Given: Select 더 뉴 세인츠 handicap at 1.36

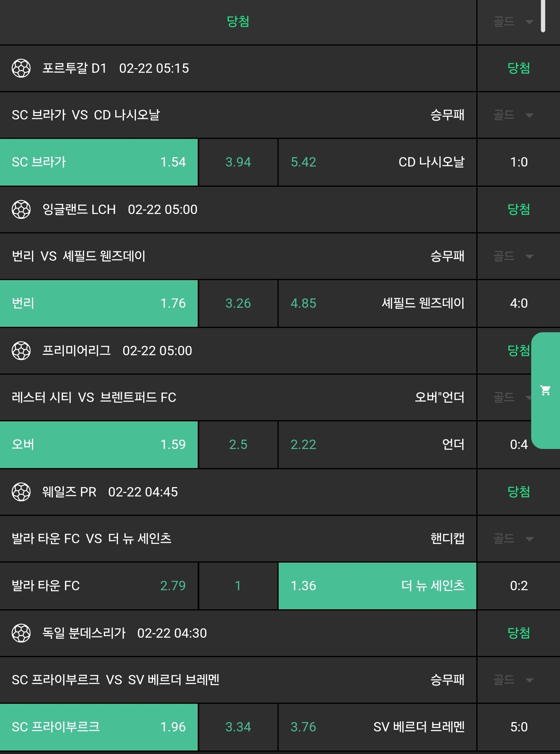Looking at the screenshot, I should pos(377,586).
